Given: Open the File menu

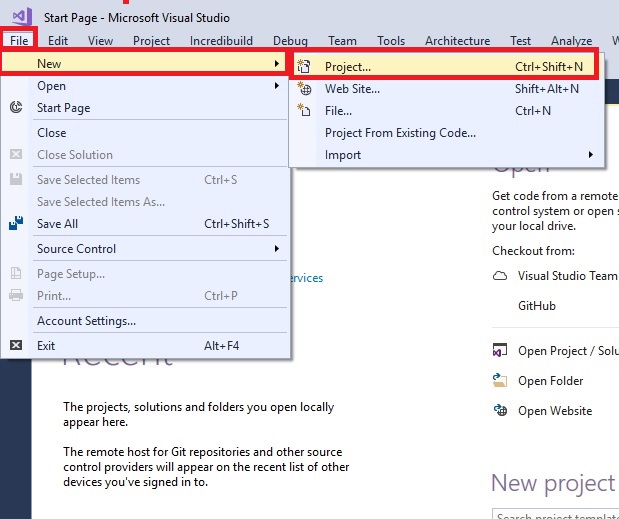Looking at the screenshot, I should pos(19,40).
